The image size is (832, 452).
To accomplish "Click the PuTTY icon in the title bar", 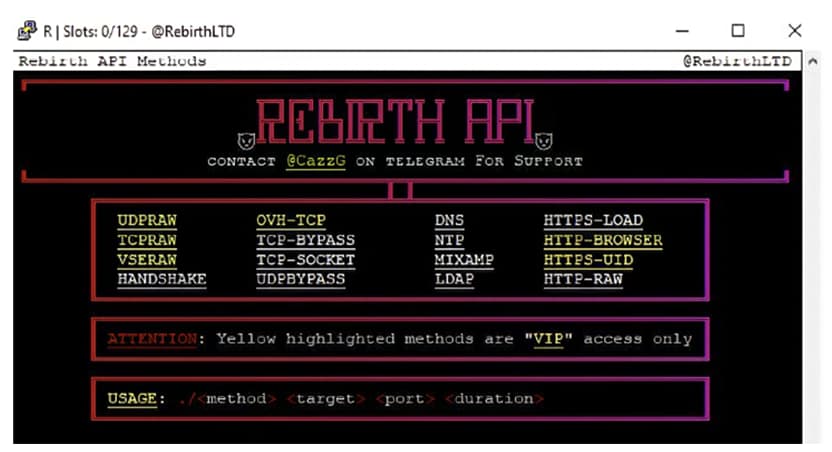I will point(27,31).
